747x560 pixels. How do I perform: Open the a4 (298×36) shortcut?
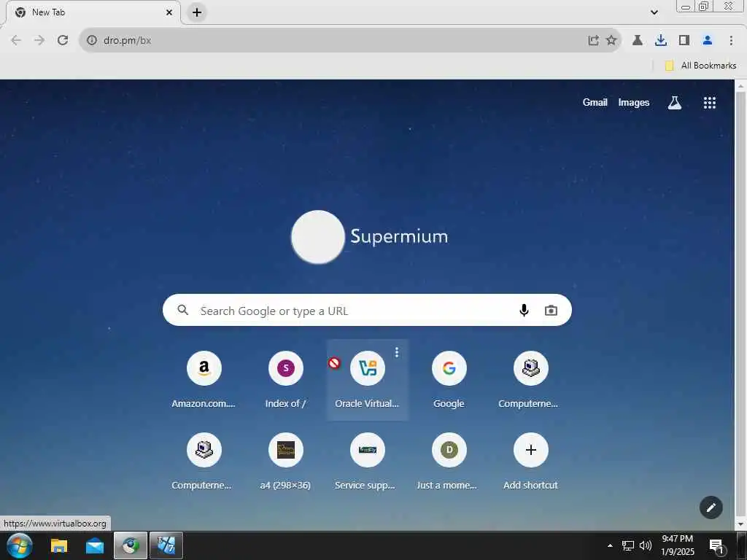pyautogui.click(x=285, y=462)
